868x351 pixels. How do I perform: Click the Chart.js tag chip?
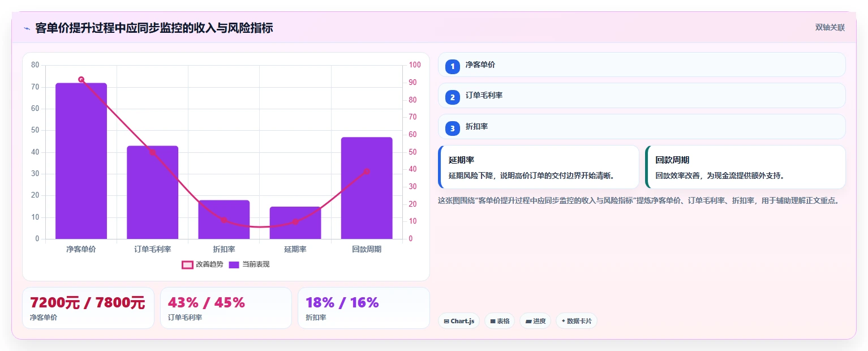459,321
